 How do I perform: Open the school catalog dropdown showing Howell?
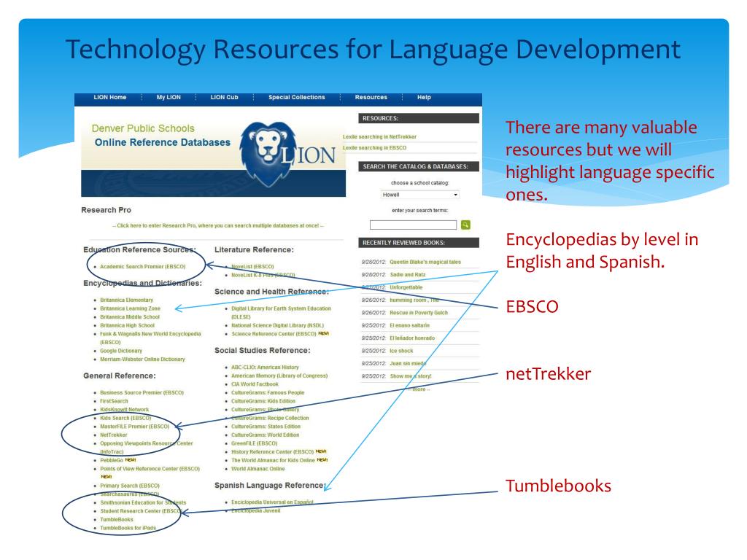419,195
